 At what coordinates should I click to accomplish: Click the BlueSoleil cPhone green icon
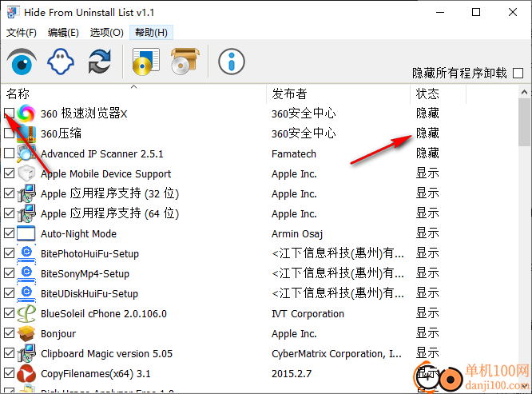click(x=26, y=313)
